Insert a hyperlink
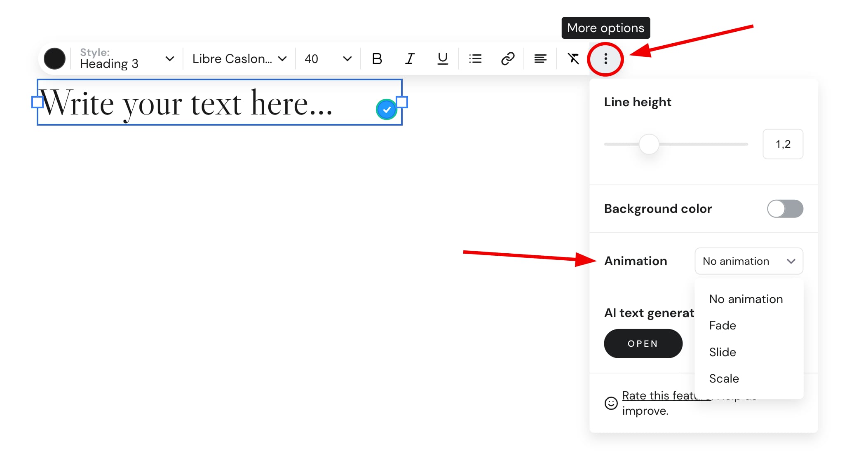 pyautogui.click(x=507, y=58)
